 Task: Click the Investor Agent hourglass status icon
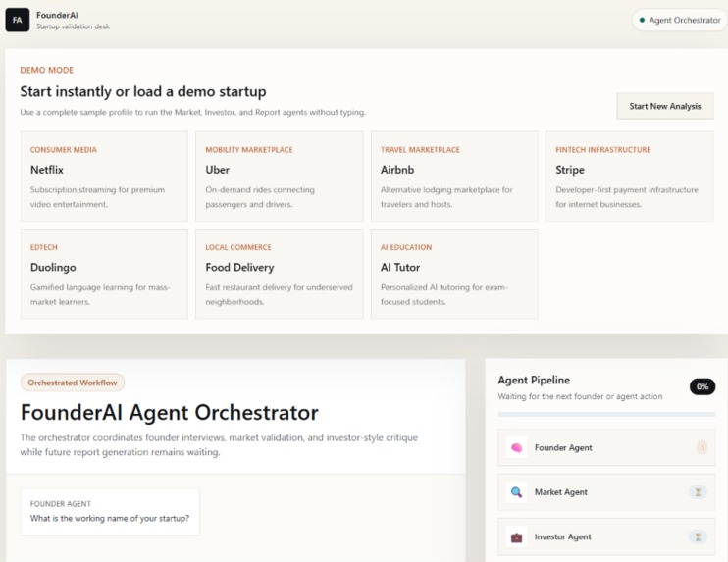click(698, 536)
